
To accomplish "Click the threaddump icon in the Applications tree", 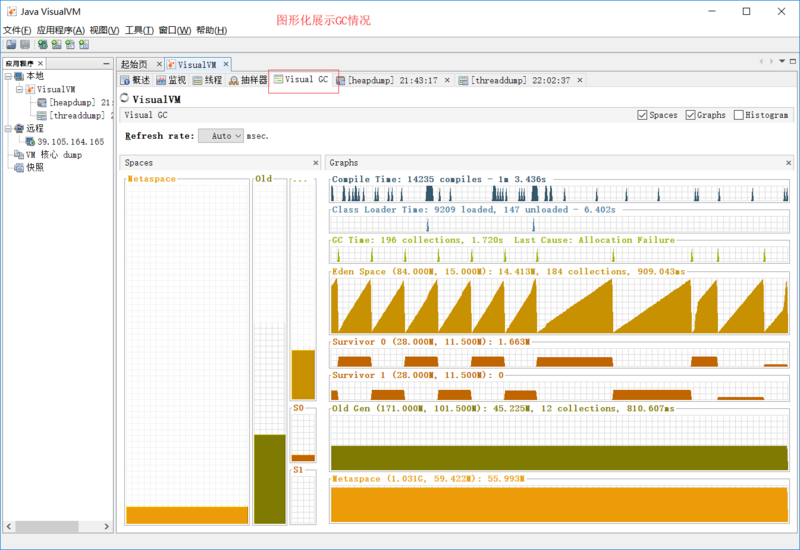I will (x=42, y=116).
